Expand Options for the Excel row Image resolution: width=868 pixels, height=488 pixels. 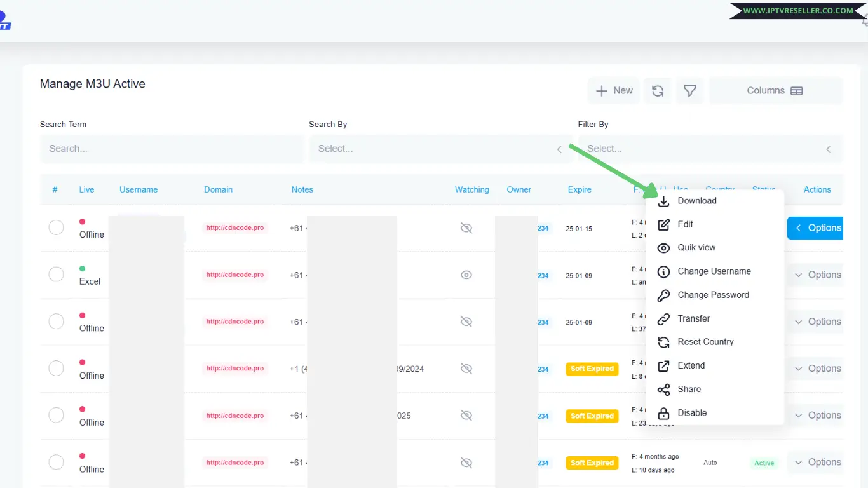tap(817, 275)
